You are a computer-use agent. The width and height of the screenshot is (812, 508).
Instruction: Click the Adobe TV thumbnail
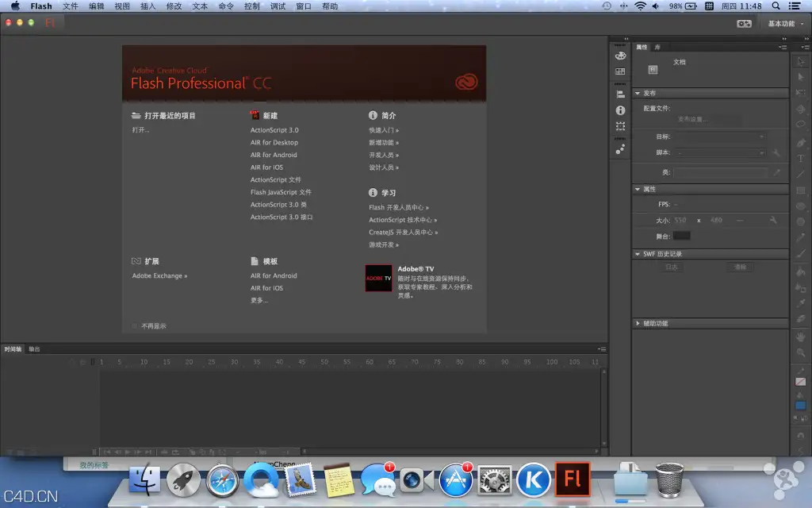pyautogui.click(x=378, y=279)
